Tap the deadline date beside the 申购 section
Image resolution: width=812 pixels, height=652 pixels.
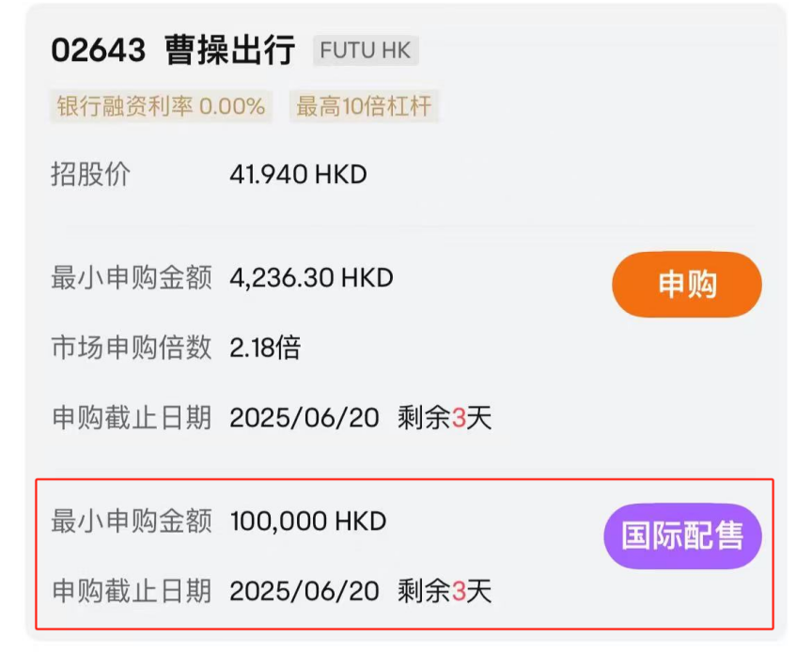click(x=304, y=417)
